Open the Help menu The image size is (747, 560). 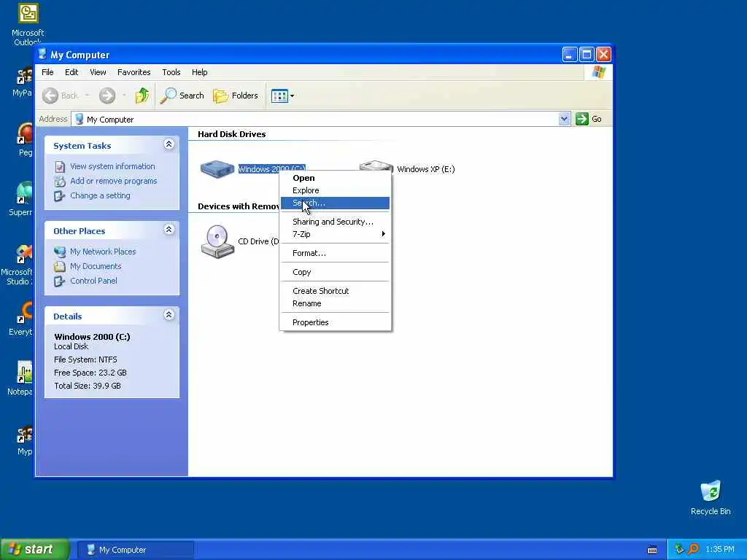[x=200, y=72]
